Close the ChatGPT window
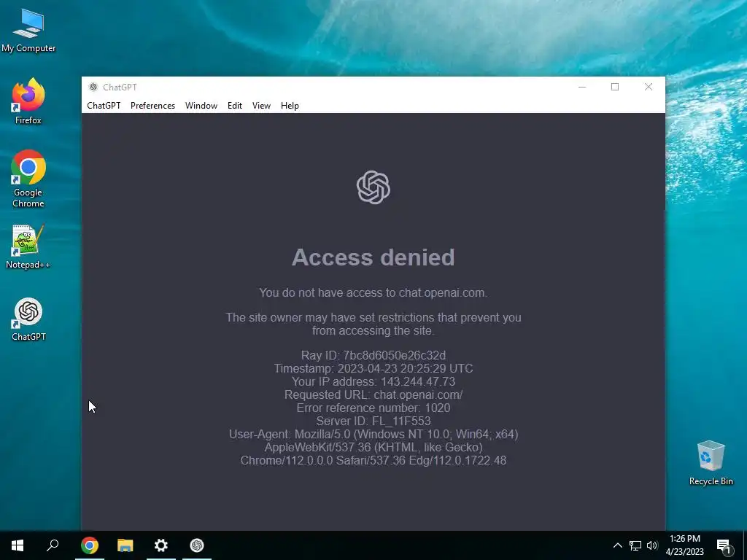Screen dimensions: 747x560 click(x=649, y=87)
